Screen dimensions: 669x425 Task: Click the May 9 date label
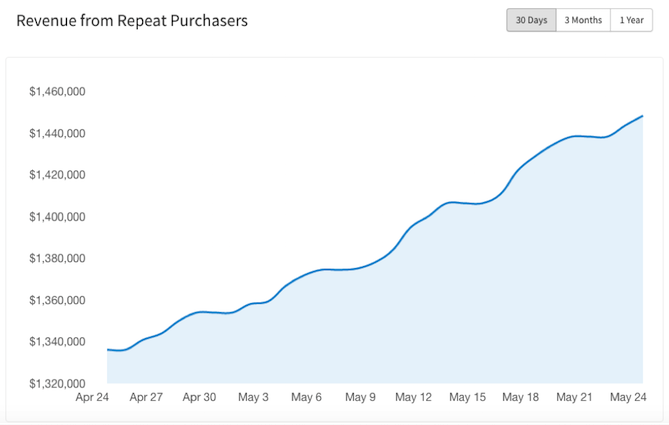tap(360, 397)
